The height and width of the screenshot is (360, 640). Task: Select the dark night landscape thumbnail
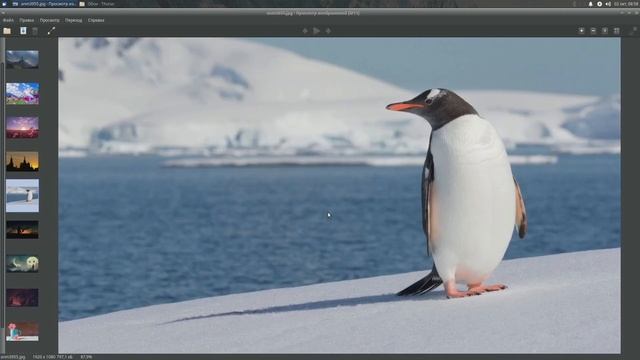point(22,230)
